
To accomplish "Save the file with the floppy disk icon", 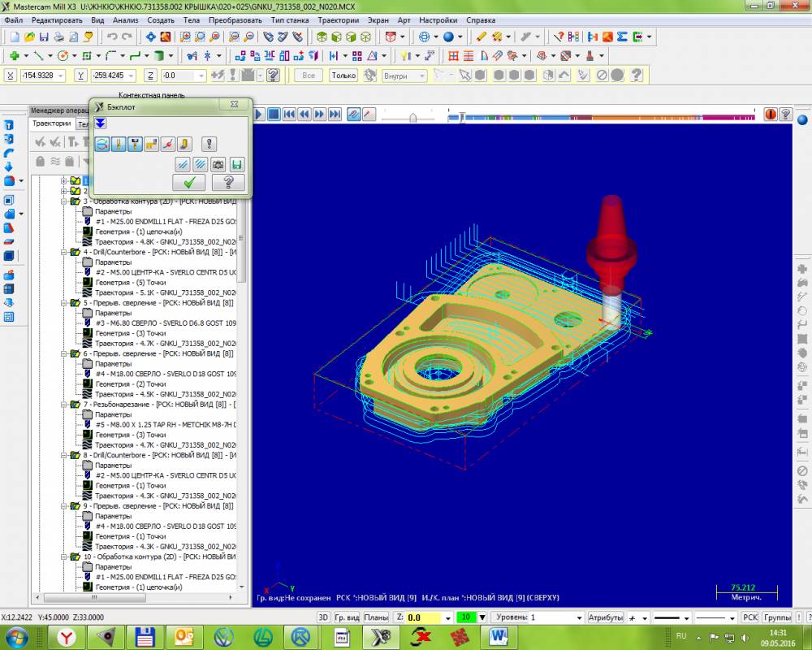I will pos(44,37).
